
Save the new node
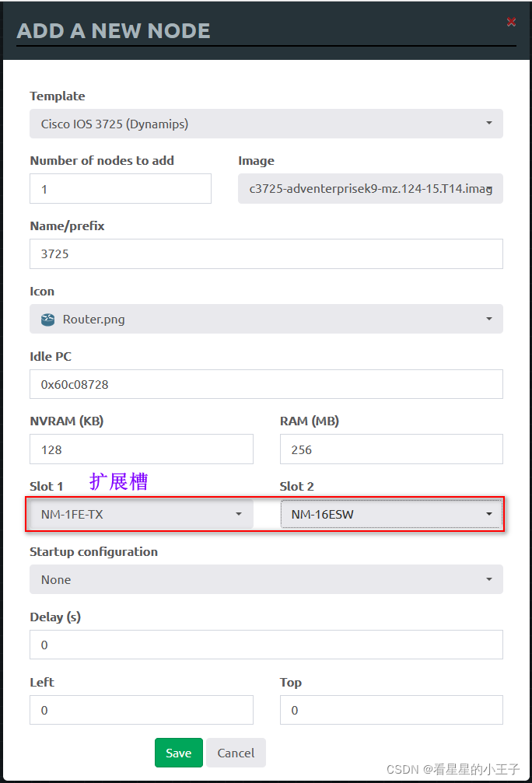(179, 753)
